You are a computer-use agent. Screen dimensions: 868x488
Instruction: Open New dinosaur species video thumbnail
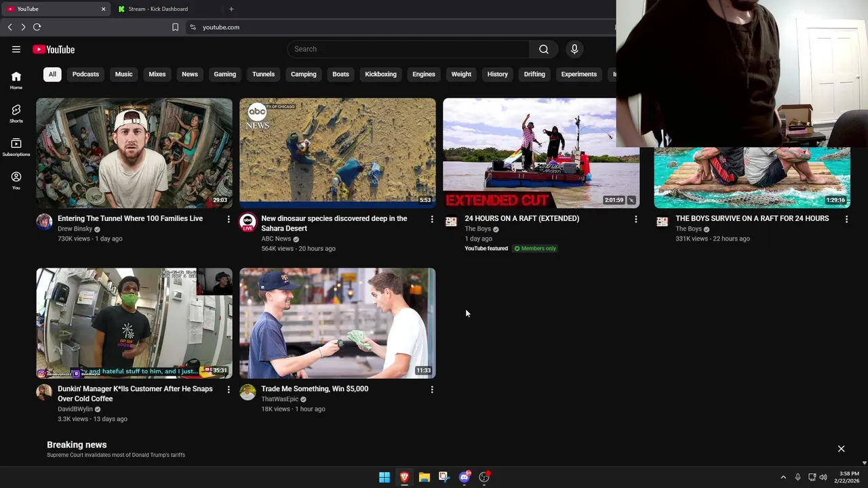pyautogui.click(x=338, y=153)
